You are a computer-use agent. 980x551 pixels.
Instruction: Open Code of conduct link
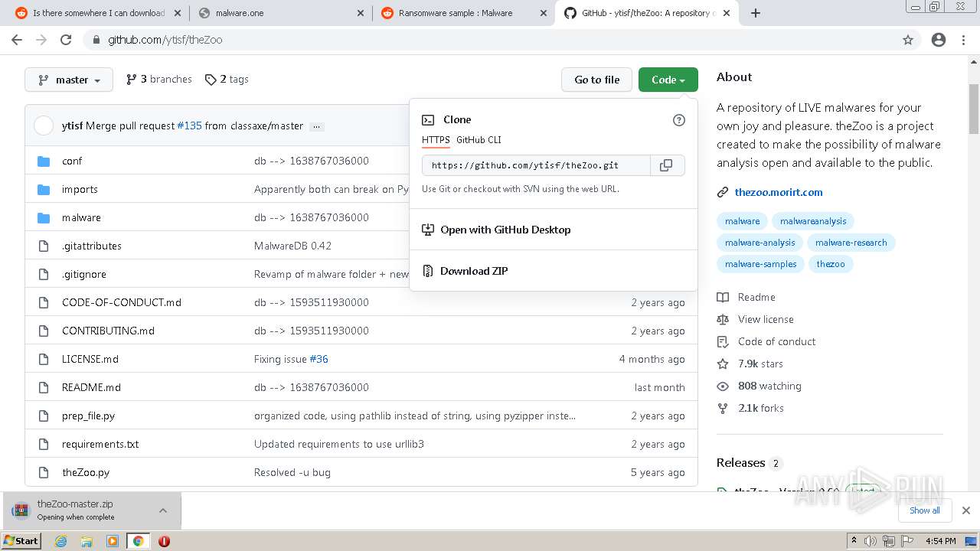776,341
